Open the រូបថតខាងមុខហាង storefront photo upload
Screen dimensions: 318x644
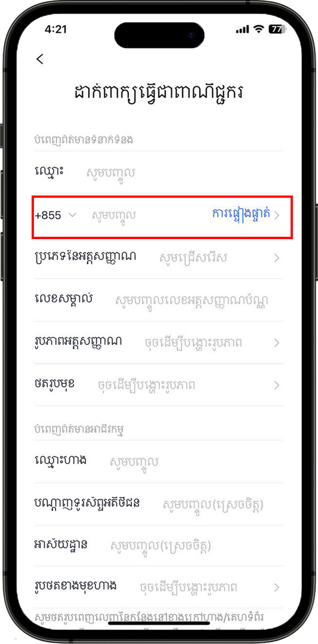[x=159, y=587]
